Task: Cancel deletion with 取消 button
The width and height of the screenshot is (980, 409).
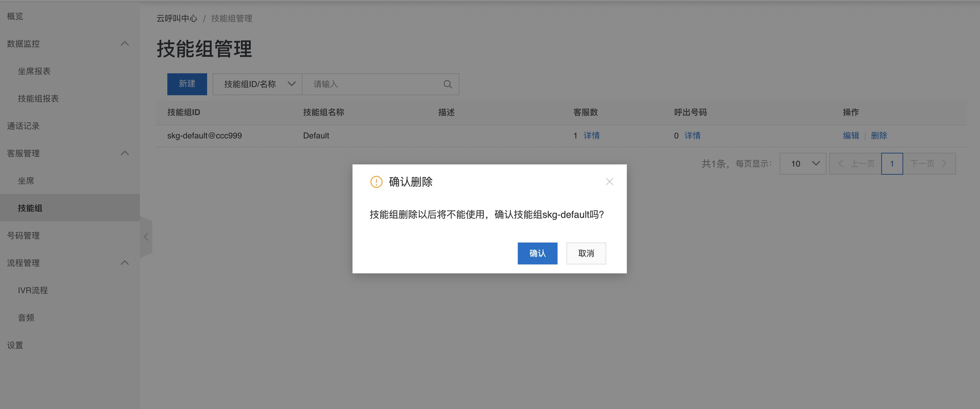Action: 586,253
